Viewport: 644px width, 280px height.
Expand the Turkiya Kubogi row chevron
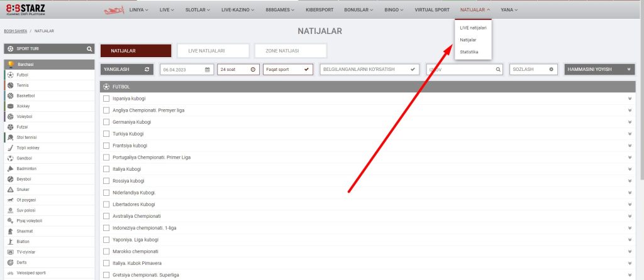(630, 134)
